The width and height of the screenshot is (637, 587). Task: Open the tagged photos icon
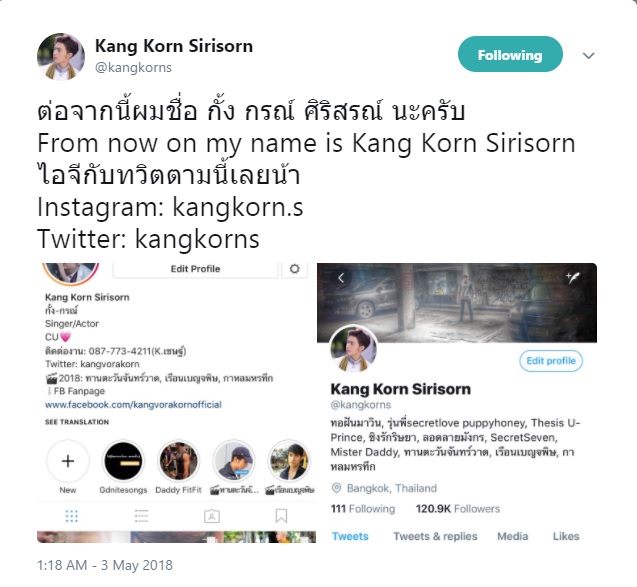pyautogui.click(x=212, y=516)
